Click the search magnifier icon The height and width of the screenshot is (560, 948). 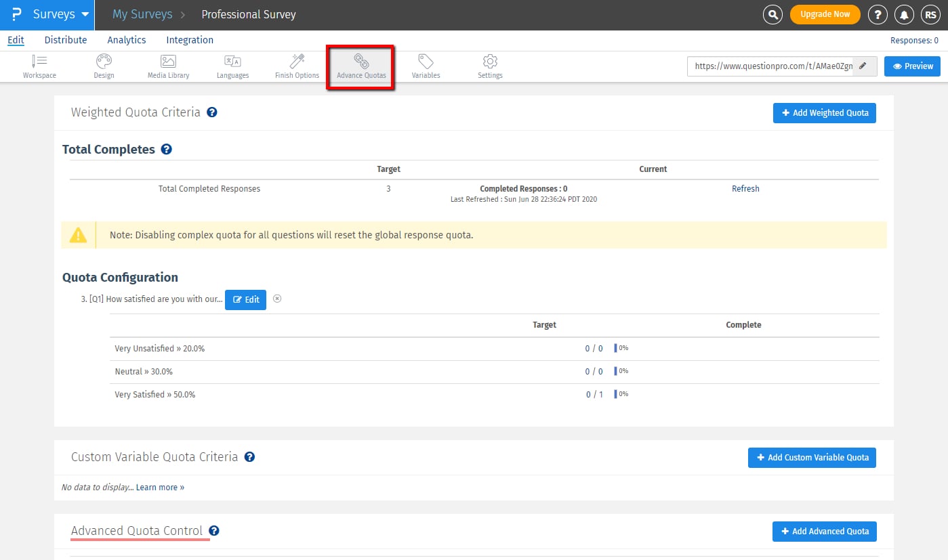772,14
